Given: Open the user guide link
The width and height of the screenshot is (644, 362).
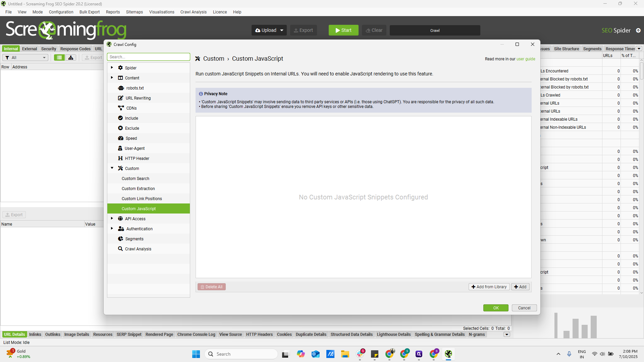Looking at the screenshot, I should click(x=525, y=59).
